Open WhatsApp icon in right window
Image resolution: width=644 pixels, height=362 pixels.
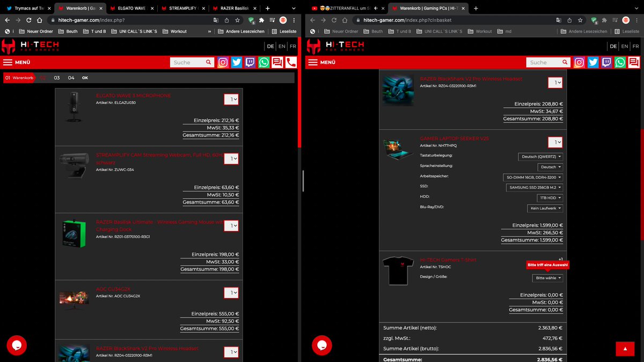pyautogui.click(x=620, y=62)
